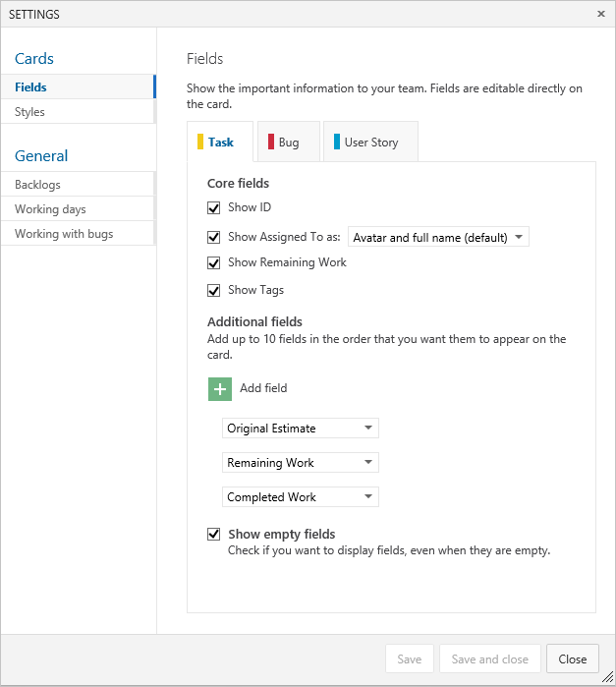This screenshot has height=687, width=616.
Task: Click the Show empty fields label text
Action: pos(281,534)
